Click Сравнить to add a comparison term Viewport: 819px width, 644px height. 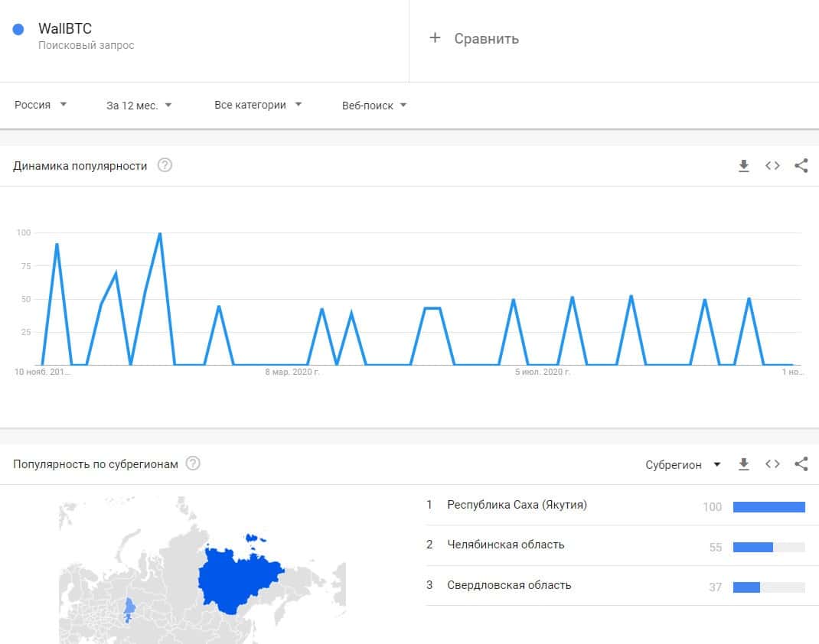click(x=475, y=38)
